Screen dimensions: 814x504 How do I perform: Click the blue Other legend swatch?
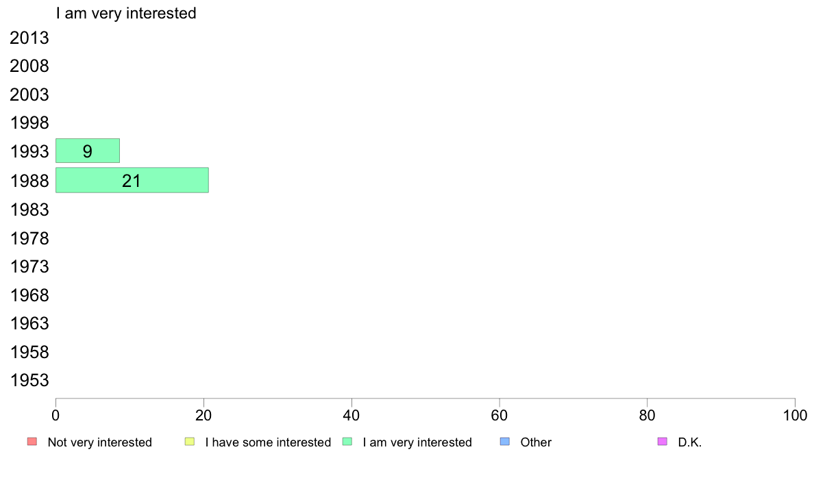pyautogui.click(x=504, y=442)
